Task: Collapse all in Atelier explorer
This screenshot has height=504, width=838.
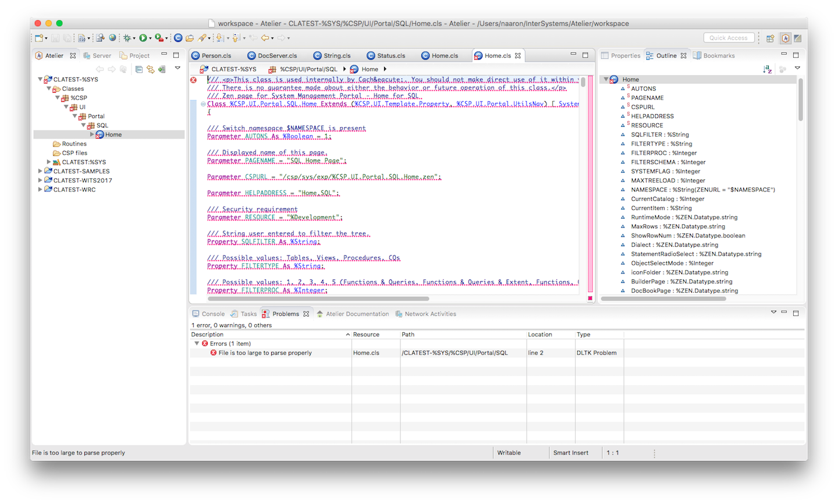Action: tap(139, 69)
